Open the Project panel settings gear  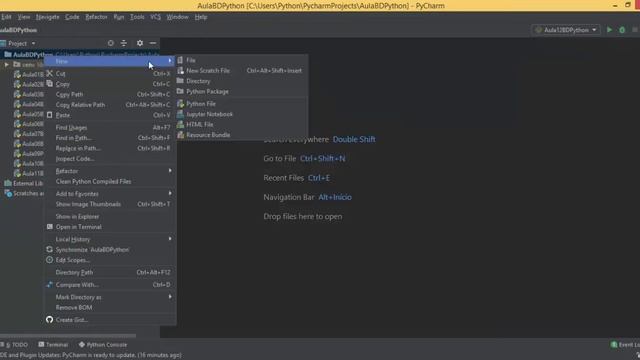click(x=140, y=43)
